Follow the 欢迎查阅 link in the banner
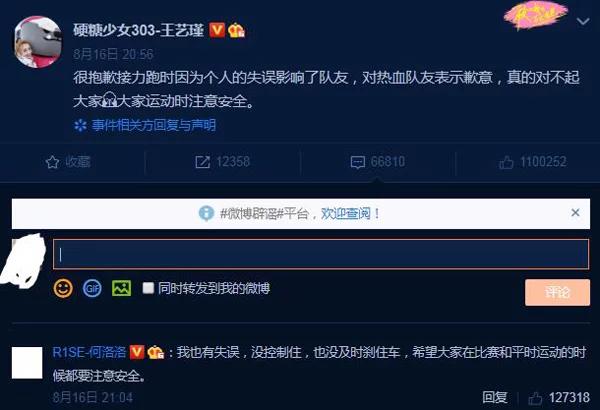The width and height of the screenshot is (600, 410). pyautogui.click(x=346, y=214)
